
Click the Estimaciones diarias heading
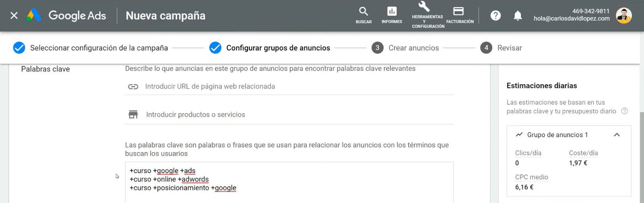tap(542, 86)
